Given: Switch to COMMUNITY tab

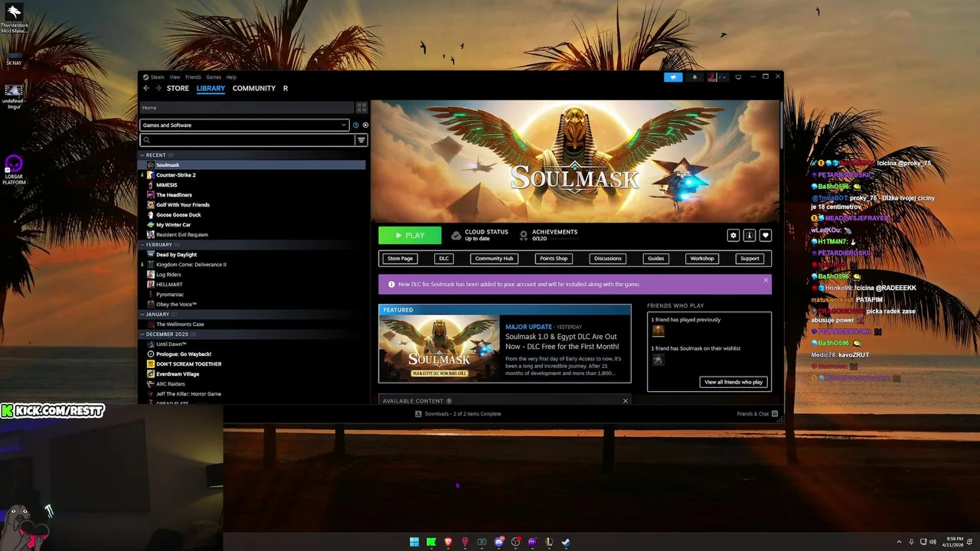Looking at the screenshot, I should (x=254, y=89).
